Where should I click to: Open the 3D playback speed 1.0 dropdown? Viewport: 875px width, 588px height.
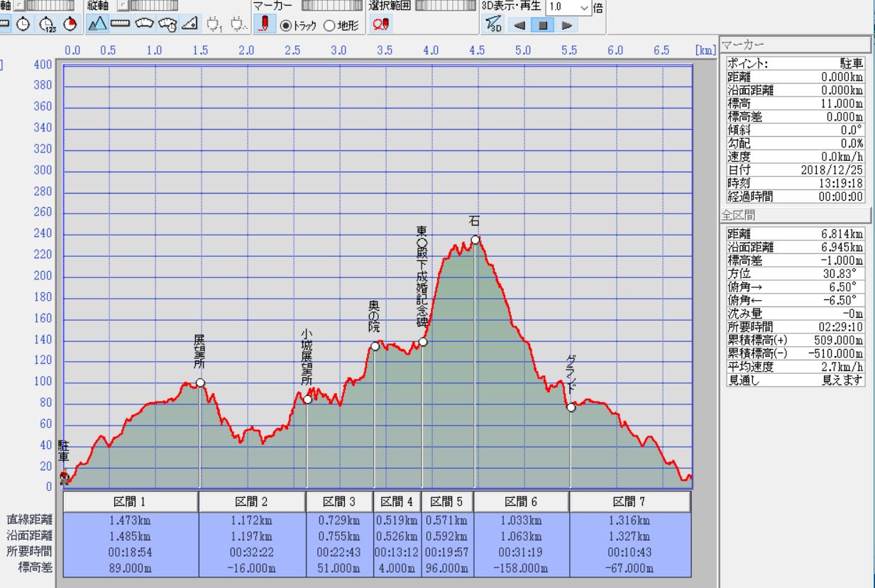tap(568, 6)
